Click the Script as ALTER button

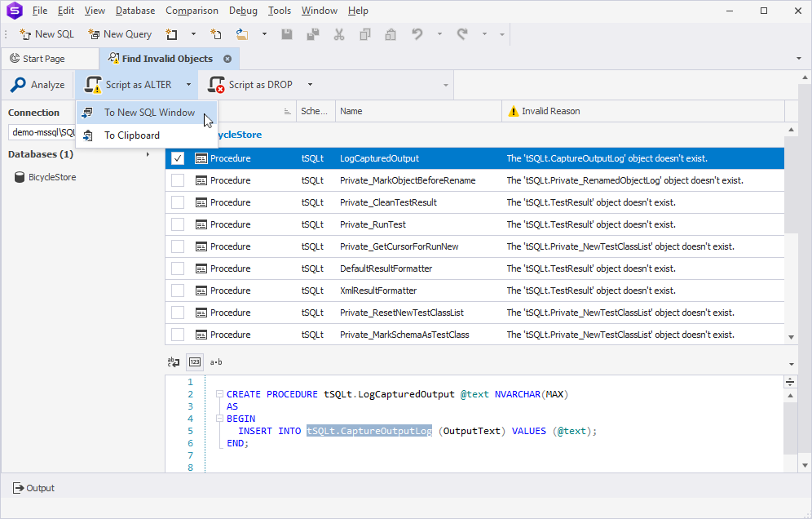coord(129,85)
